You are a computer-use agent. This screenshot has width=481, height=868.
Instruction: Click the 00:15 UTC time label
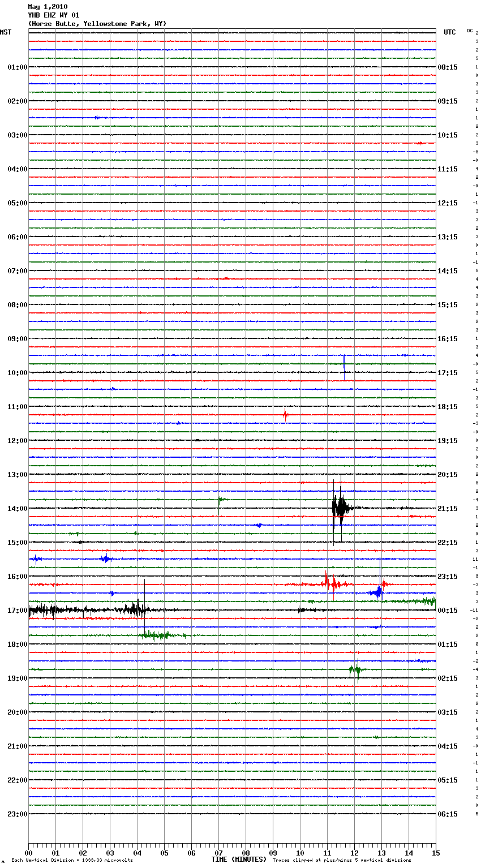[x=448, y=611]
